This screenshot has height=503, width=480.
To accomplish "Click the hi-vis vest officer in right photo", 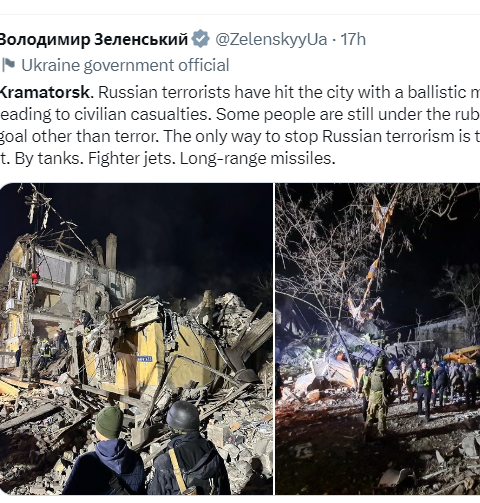I will 424,388.
